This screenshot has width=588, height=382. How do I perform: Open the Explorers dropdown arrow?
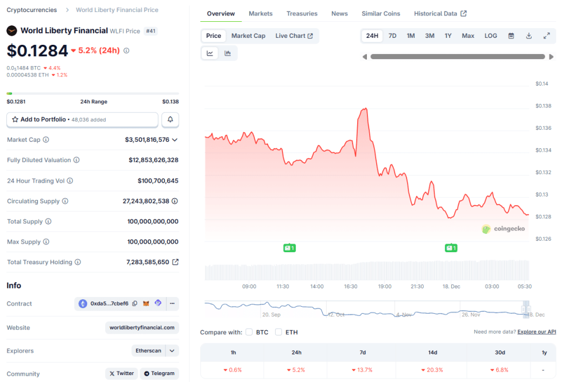pos(172,350)
